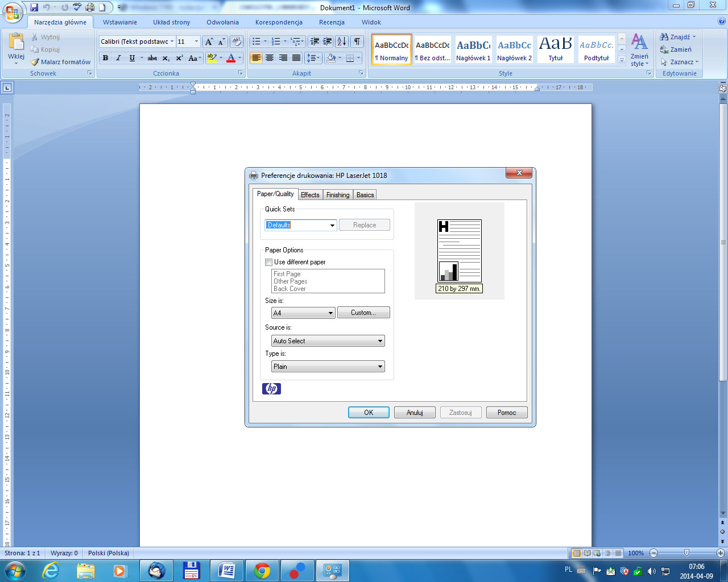The image size is (728, 582).
Task: Click the Internet Explorer taskbar icon
Action: coord(51,571)
